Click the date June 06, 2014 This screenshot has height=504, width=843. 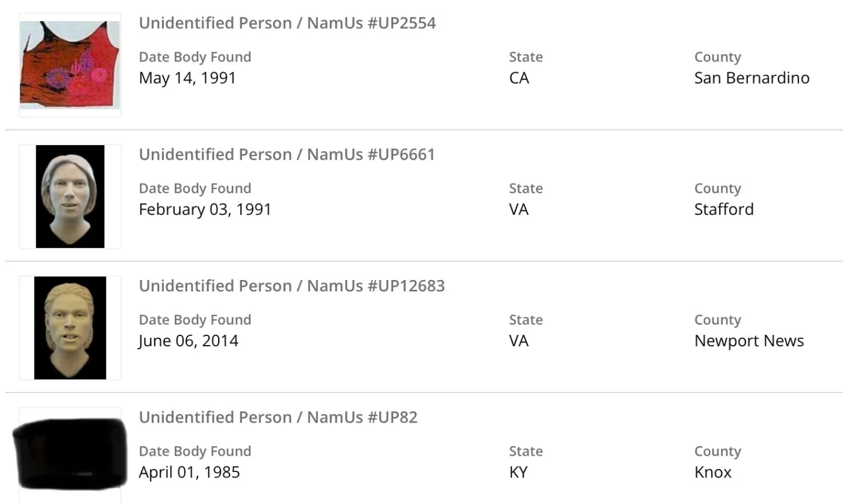click(188, 341)
